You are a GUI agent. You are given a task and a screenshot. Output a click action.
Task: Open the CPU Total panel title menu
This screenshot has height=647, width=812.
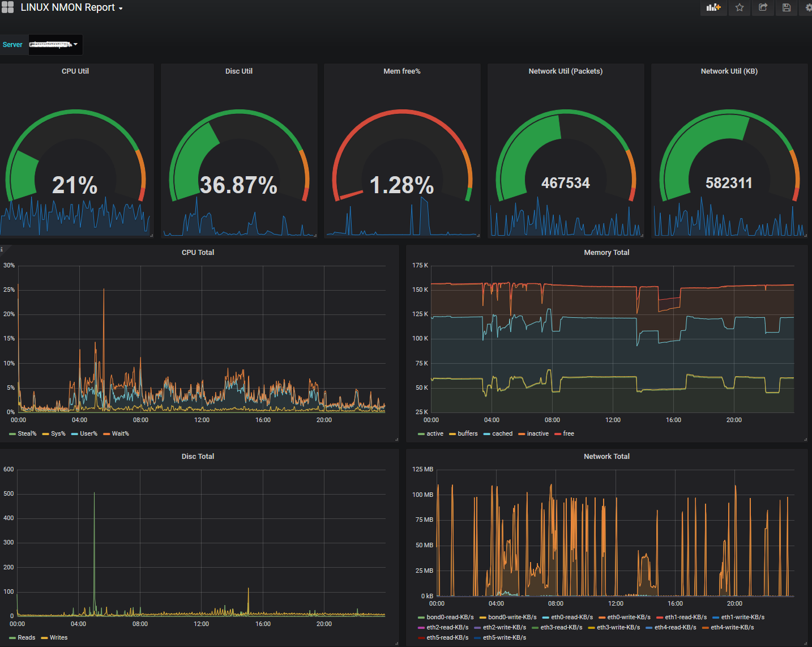click(x=198, y=253)
